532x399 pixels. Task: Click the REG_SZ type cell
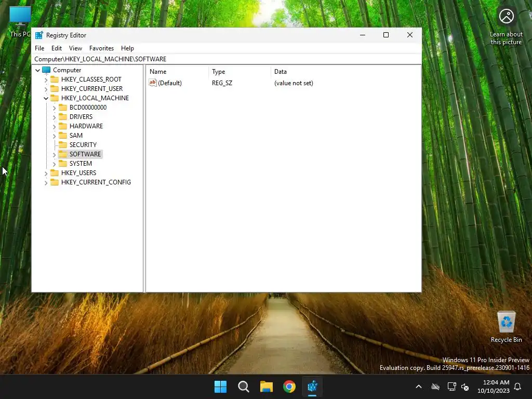point(222,83)
